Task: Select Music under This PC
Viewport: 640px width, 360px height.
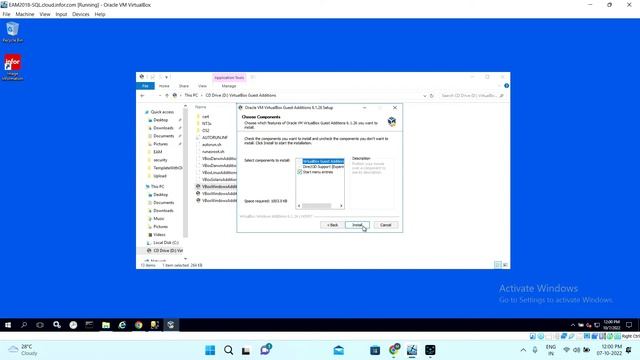Action: [x=158, y=219]
